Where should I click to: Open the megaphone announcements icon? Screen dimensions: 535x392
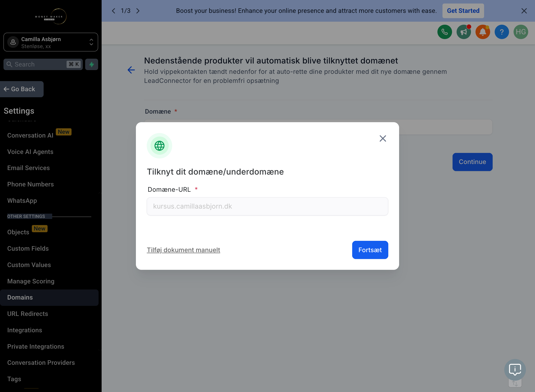coord(464,32)
